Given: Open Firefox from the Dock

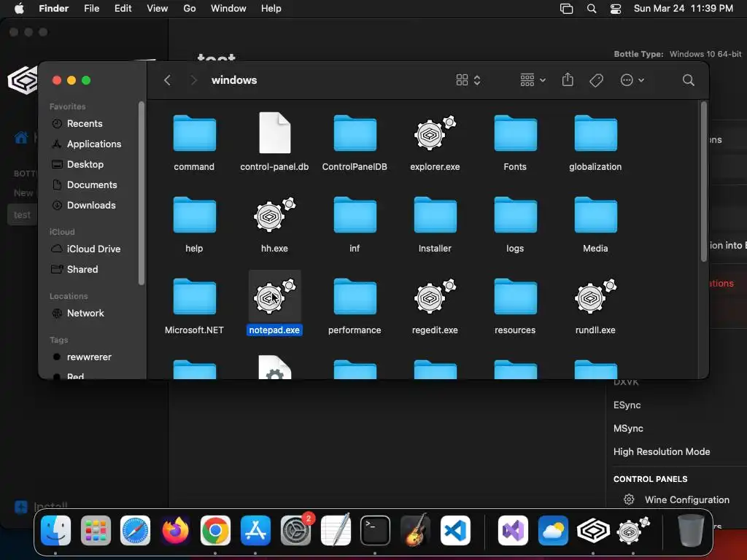Looking at the screenshot, I should click(175, 530).
